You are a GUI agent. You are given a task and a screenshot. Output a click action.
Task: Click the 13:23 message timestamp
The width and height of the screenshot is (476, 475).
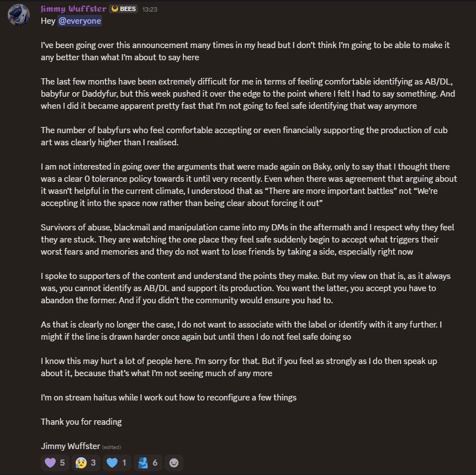pos(149,9)
